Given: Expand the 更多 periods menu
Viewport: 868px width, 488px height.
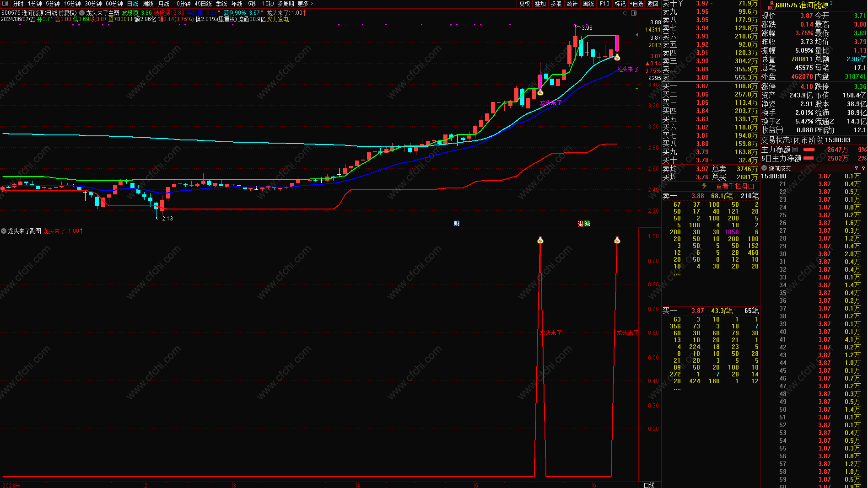Looking at the screenshot, I should tap(305, 4).
